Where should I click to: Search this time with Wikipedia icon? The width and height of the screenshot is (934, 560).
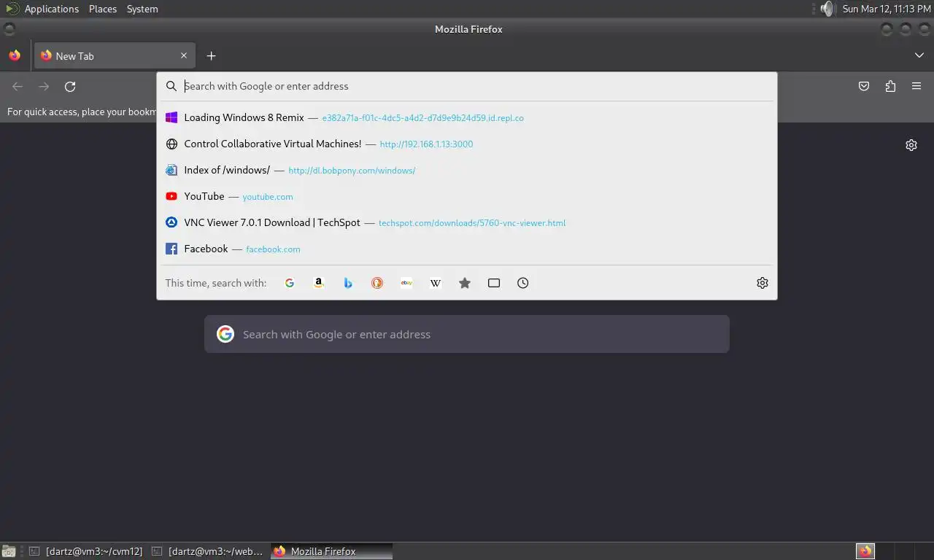tap(436, 283)
